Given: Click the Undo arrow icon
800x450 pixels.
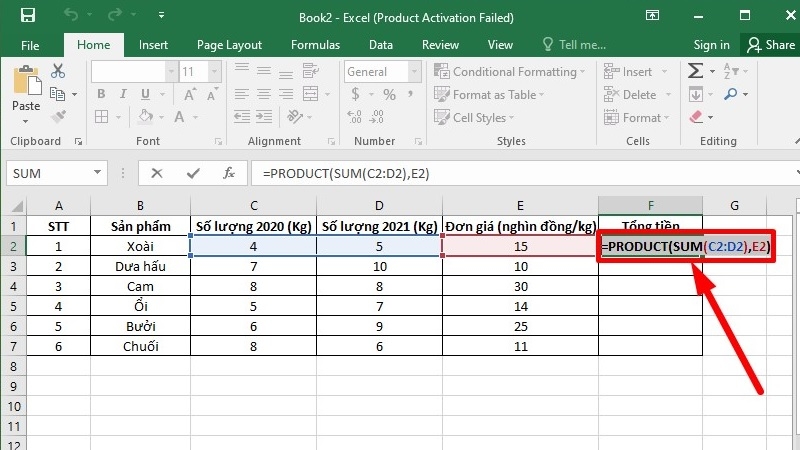Looking at the screenshot, I should tap(71, 15).
